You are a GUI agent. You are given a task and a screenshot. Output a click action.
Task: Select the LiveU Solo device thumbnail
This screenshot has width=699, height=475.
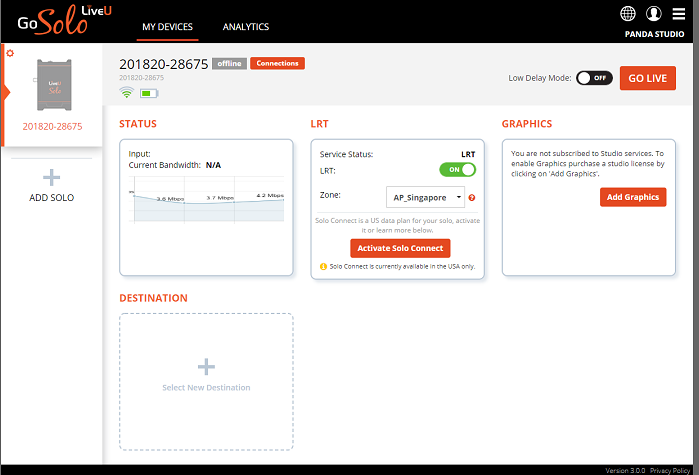pos(54,85)
